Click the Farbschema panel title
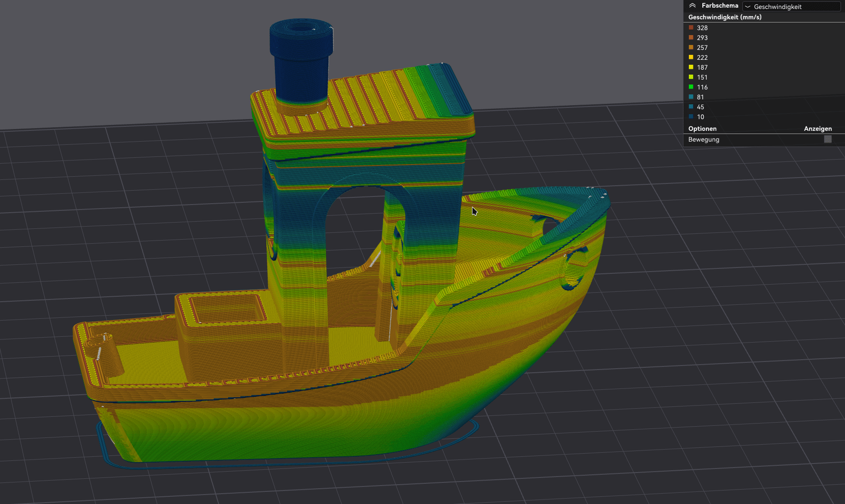The width and height of the screenshot is (845, 504). pos(720,6)
